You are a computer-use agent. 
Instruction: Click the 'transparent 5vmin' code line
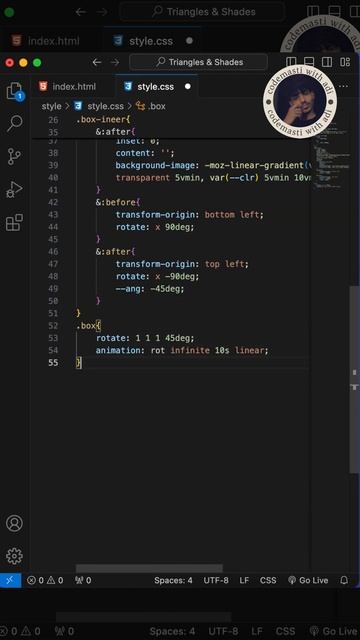click(x=212, y=178)
